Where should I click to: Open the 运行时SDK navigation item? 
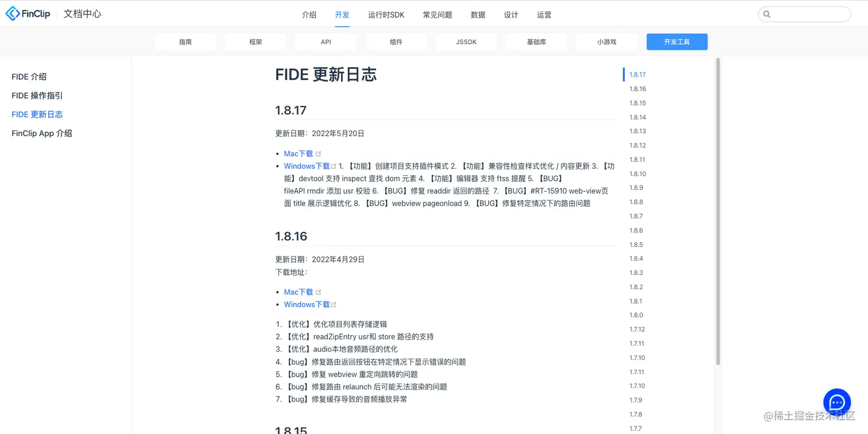click(x=386, y=15)
